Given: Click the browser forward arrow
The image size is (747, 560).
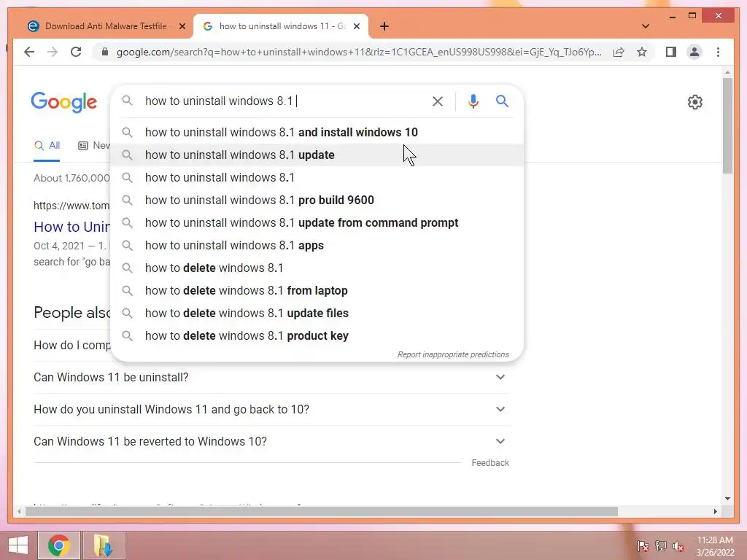Looking at the screenshot, I should point(53,52).
